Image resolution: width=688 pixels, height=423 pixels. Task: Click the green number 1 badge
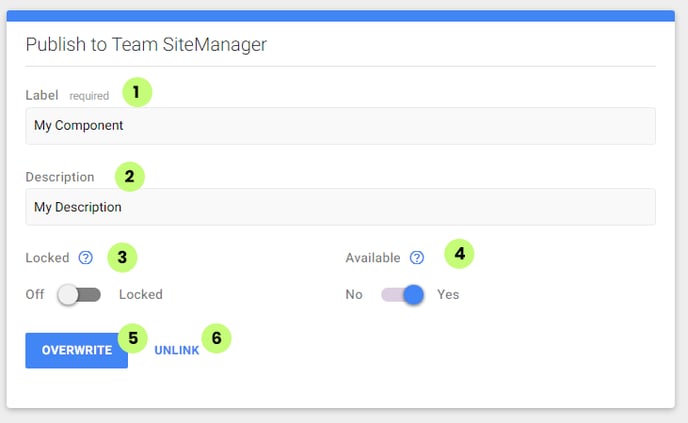coord(137,92)
